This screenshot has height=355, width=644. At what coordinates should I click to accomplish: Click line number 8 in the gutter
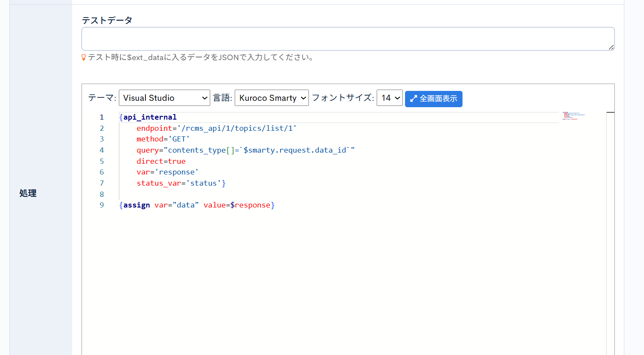pos(102,194)
